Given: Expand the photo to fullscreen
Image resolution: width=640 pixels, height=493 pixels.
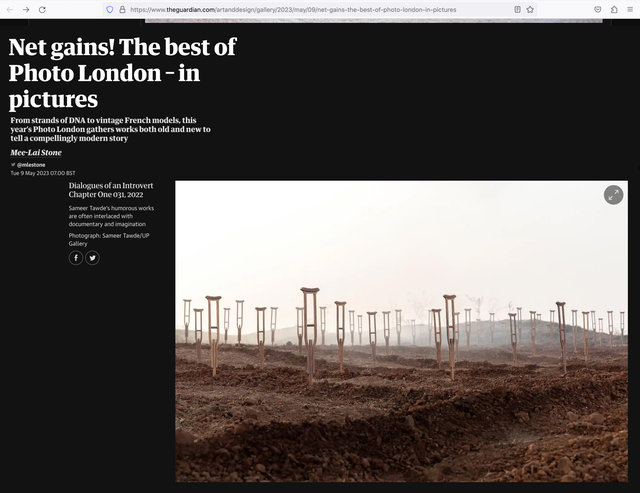Looking at the screenshot, I should [613, 195].
